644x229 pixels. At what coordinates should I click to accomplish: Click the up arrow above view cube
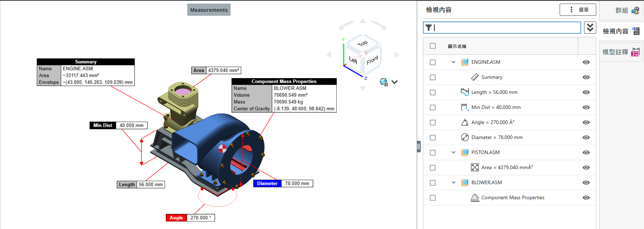[363, 21]
